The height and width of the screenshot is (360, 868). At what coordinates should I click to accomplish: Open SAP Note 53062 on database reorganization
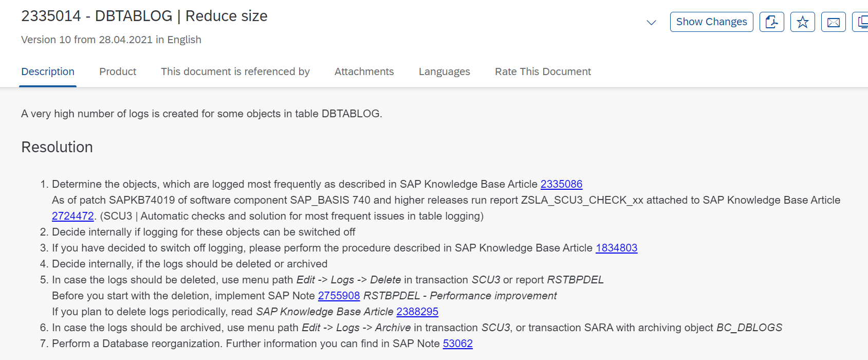[457, 344]
